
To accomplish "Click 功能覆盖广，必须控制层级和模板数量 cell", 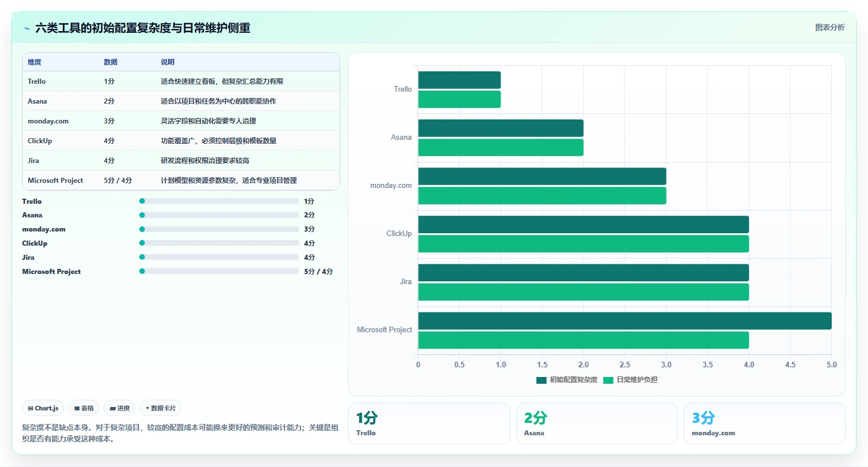I will click(x=218, y=141).
